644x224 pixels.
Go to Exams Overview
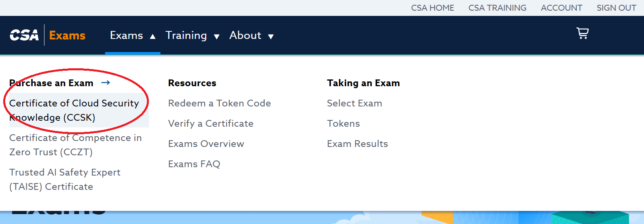pyautogui.click(x=206, y=144)
